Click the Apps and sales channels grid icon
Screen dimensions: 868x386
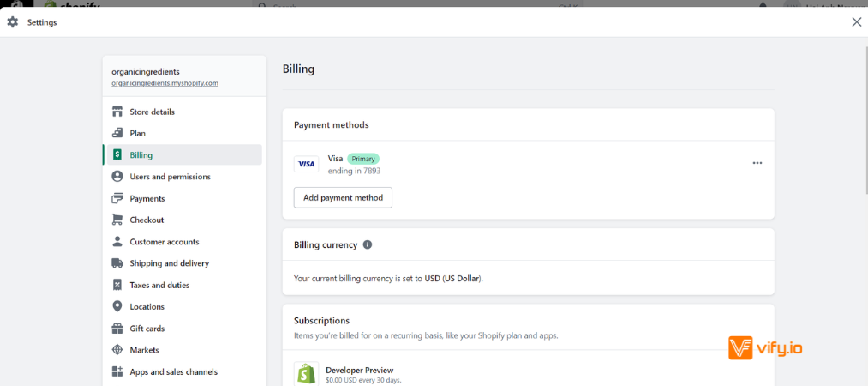(x=117, y=371)
